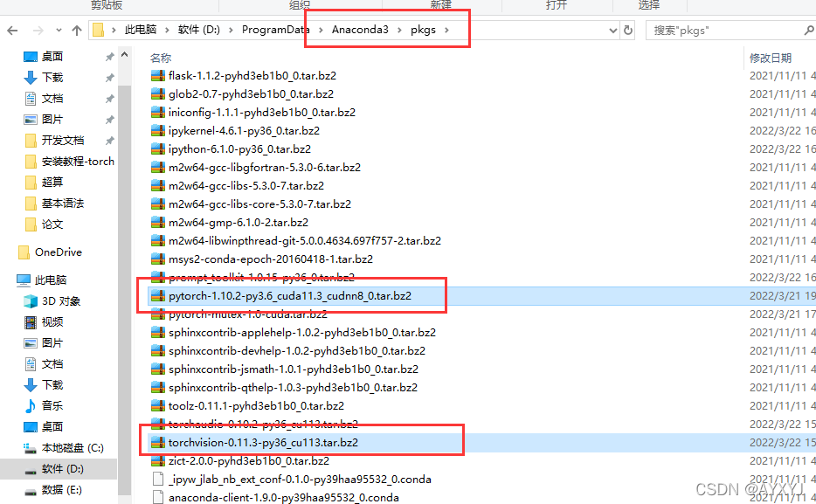Open 超算 folder in sidebar
The image size is (816, 504).
52,182
